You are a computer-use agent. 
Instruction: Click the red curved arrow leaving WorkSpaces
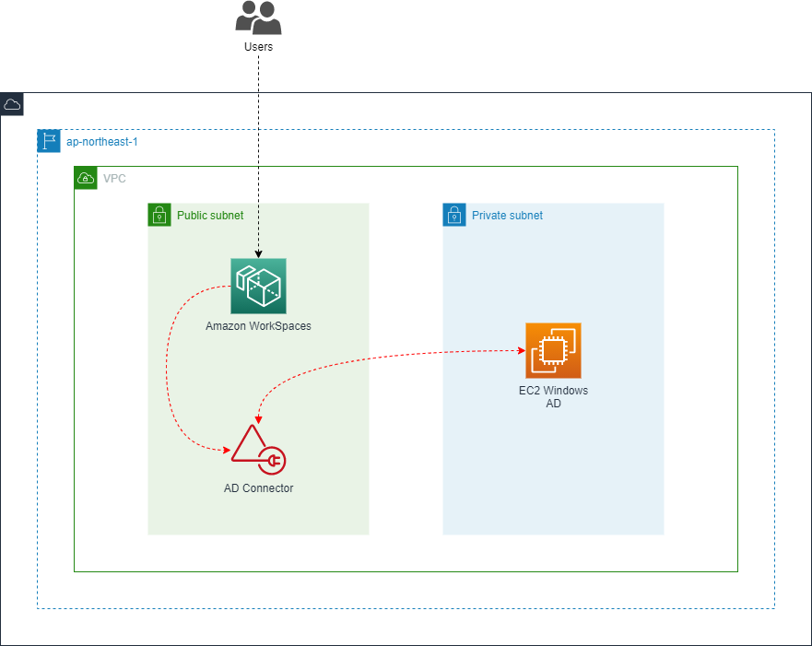click(x=167, y=369)
